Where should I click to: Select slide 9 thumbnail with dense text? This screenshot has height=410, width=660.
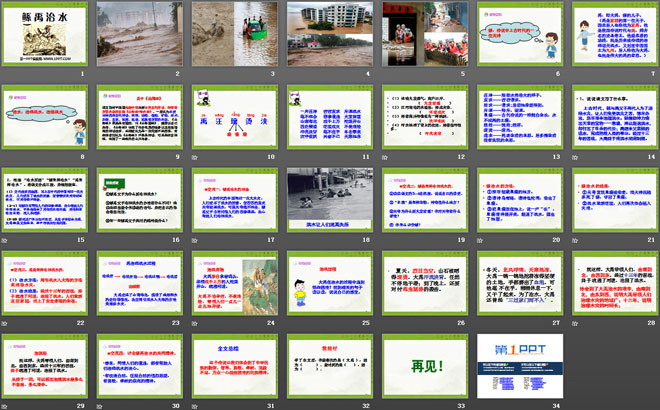tap(140, 117)
